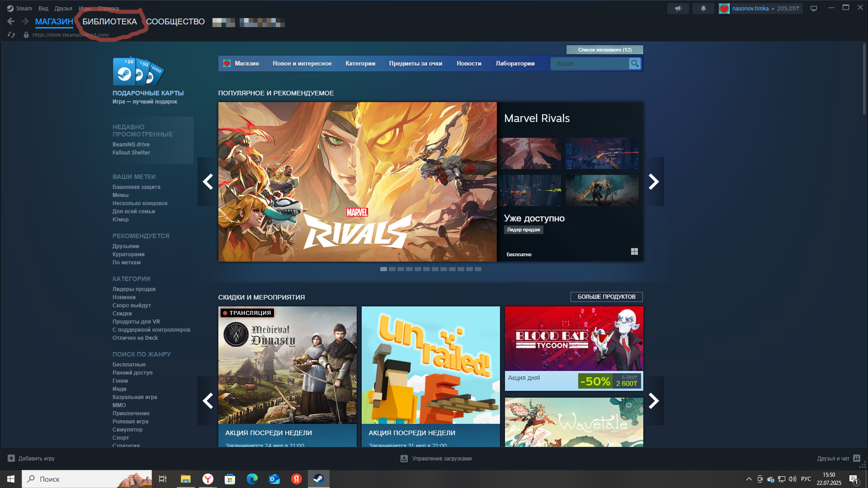
Task: Click Добавить игру link
Action: point(37,459)
